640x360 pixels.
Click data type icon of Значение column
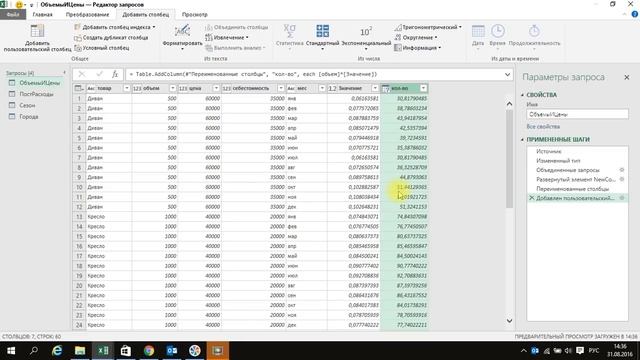click(x=333, y=88)
